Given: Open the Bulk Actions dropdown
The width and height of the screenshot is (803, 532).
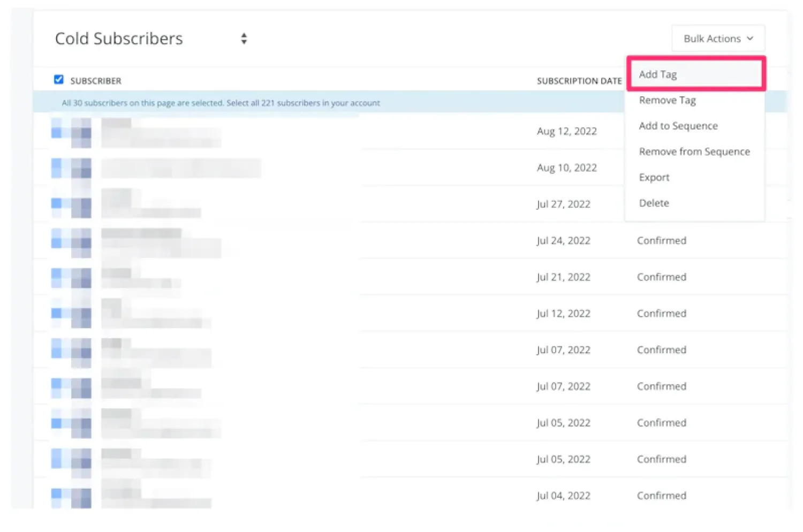Looking at the screenshot, I should pos(718,39).
